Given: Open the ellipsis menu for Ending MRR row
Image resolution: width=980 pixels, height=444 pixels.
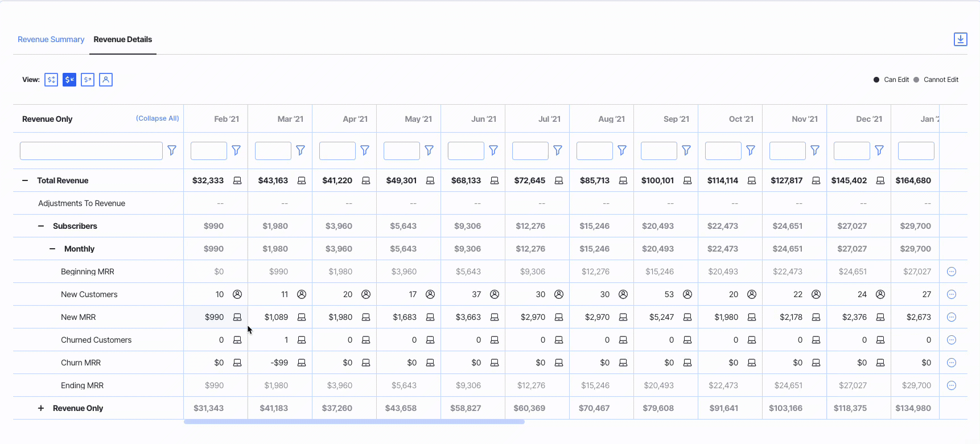Looking at the screenshot, I should [951, 385].
